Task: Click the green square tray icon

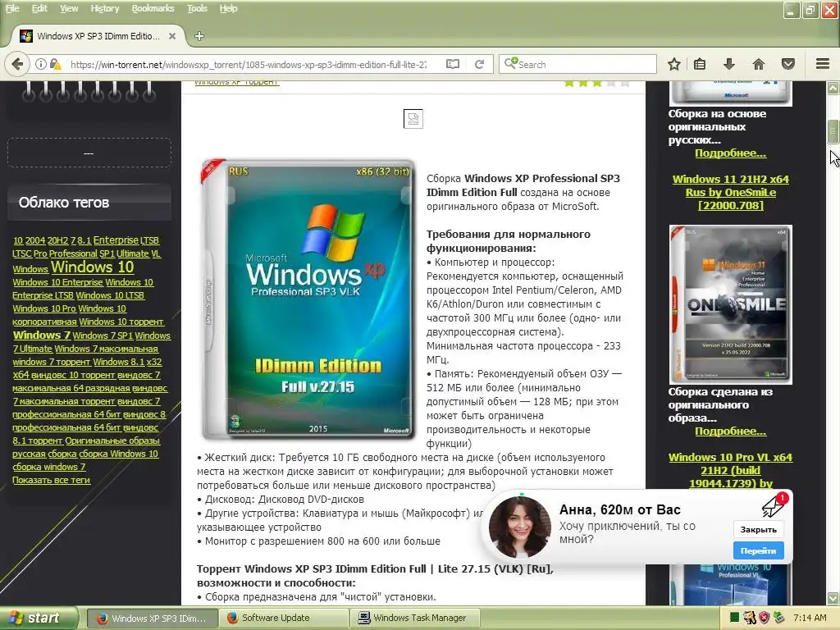Action: click(x=735, y=618)
